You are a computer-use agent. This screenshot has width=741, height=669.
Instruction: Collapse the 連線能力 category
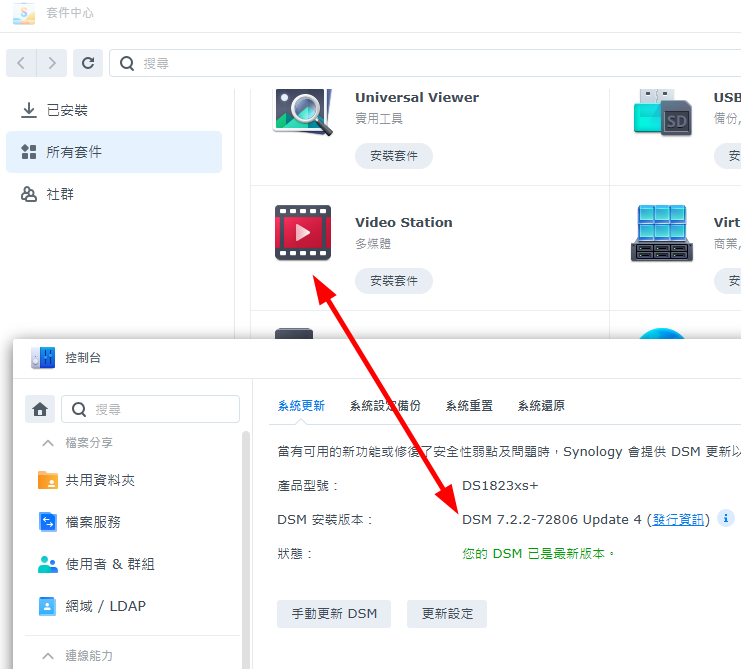[48, 656]
